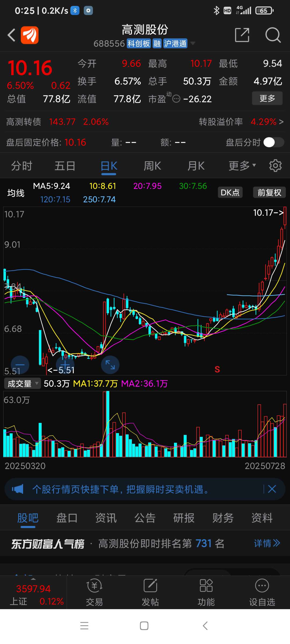Image resolution: width=290 pixels, height=644 pixels.
Task: Tap volume MA1:37.7万 label
Action: point(95,384)
